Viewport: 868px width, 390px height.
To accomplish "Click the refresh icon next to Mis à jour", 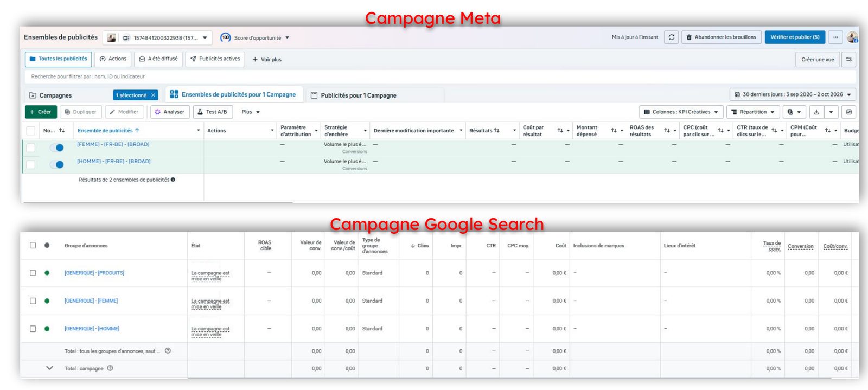I will point(672,37).
